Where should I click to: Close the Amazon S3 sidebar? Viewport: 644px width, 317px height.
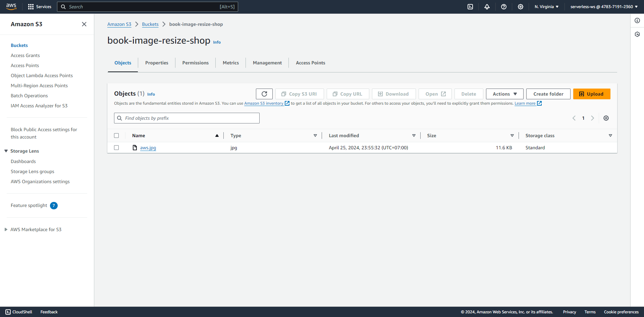point(84,24)
